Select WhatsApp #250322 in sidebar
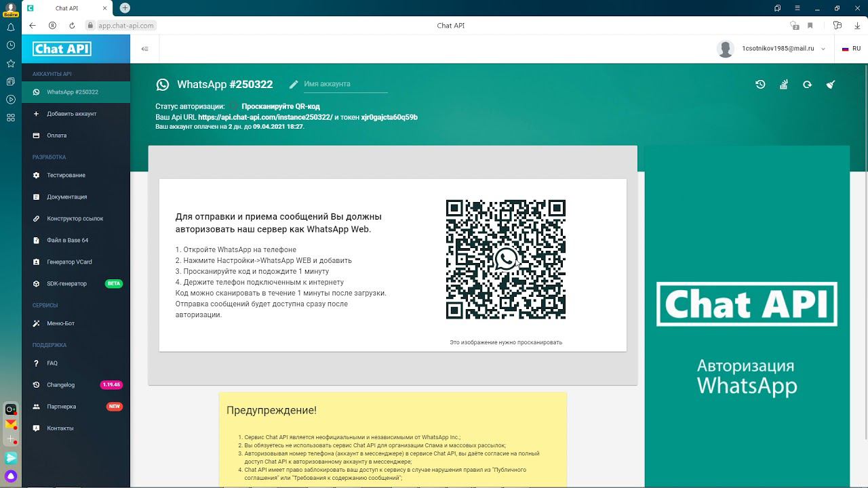The height and width of the screenshot is (488, 868). (x=76, y=92)
